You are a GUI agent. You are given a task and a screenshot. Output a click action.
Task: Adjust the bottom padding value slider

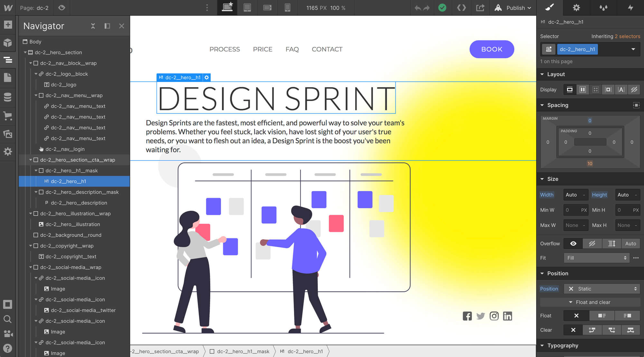pos(590,150)
